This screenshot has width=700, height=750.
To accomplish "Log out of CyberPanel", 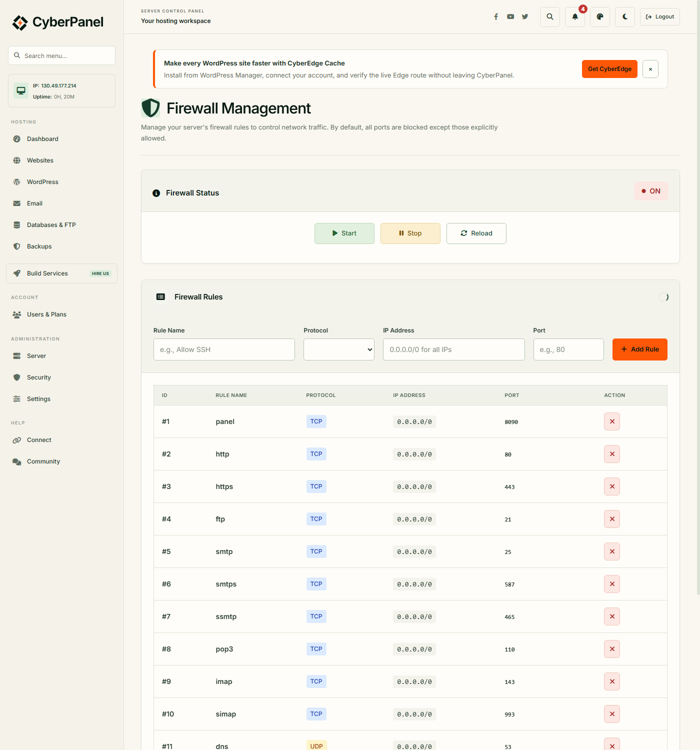I will coord(660,16).
